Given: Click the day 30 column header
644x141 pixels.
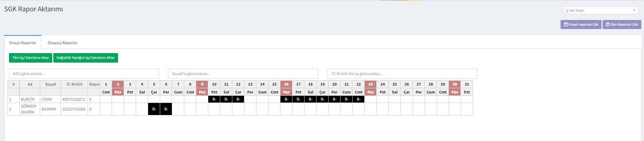Looking at the screenshot, I should (x=455, y=84).
